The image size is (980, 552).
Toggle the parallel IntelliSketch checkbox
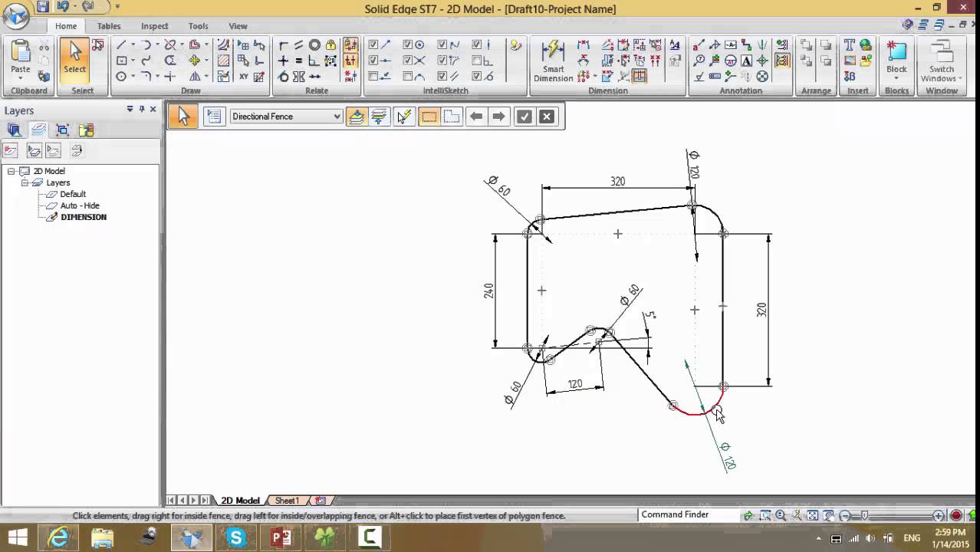click(442, 76)
